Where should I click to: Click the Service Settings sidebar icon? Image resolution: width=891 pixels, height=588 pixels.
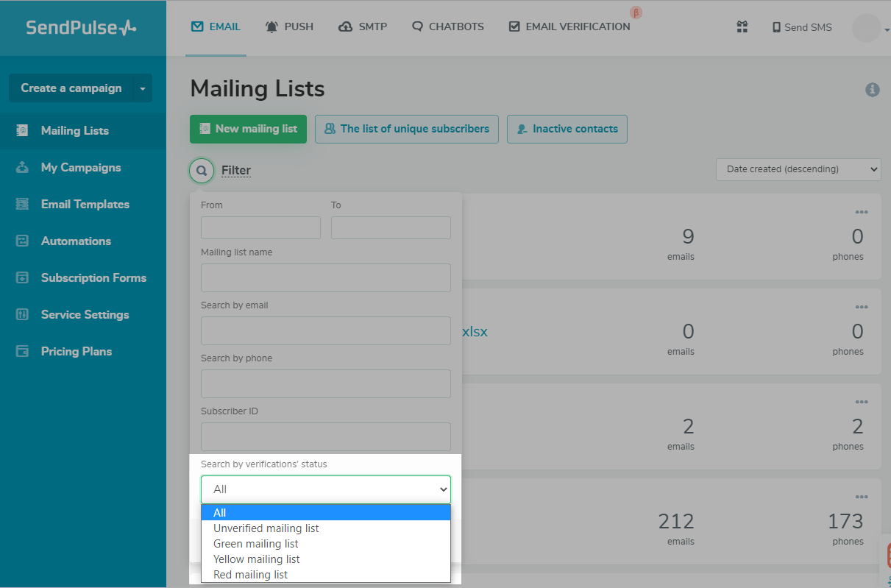coord(22,314)
